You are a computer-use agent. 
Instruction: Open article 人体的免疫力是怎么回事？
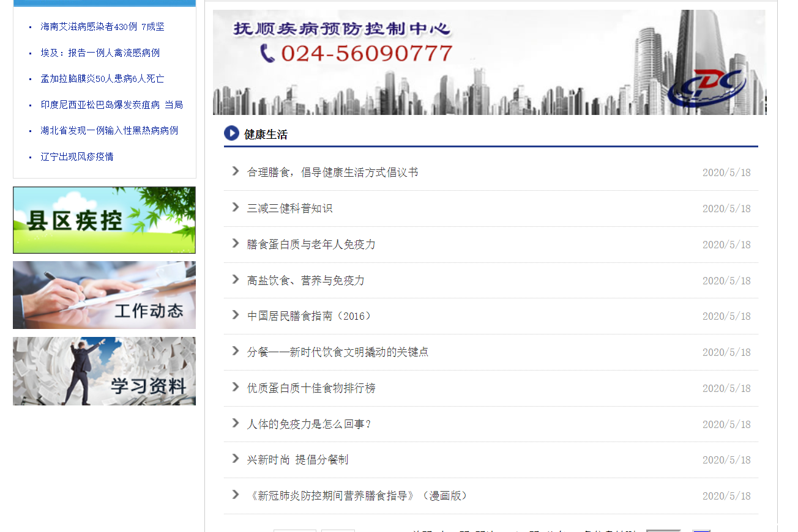[x=309, y=424]
